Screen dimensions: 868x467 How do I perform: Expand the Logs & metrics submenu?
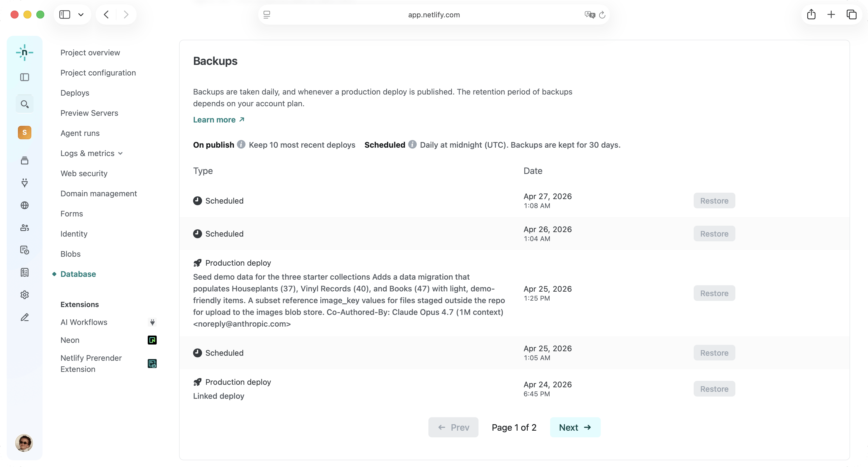(91, 153)
